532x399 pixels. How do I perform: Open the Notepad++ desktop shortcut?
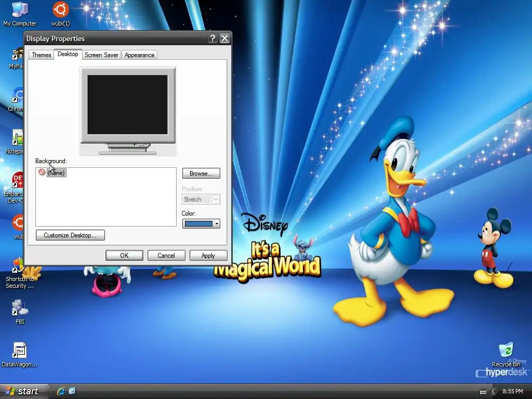point(15,142)
